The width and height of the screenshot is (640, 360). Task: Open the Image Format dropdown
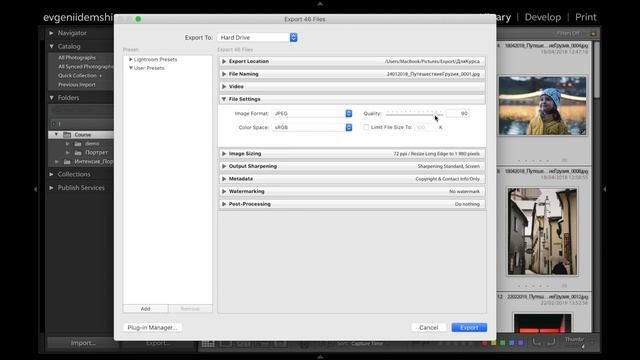pyautogui.click(x=312, y=113)
